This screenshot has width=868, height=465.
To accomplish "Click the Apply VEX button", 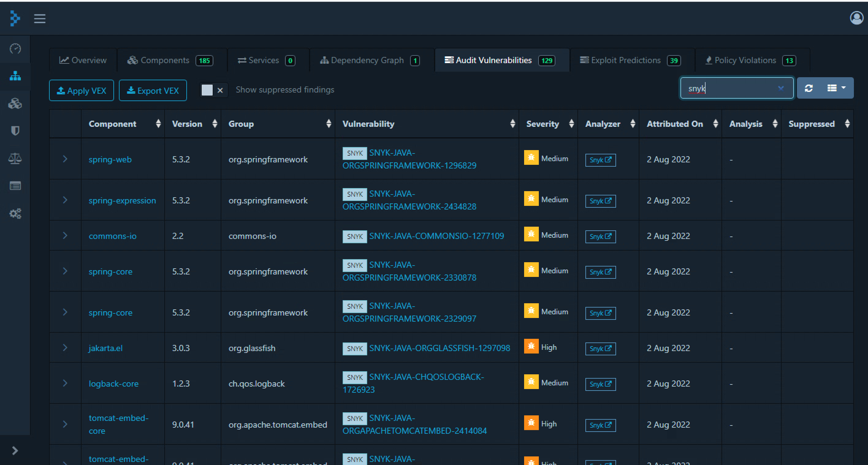I will 82,91.
